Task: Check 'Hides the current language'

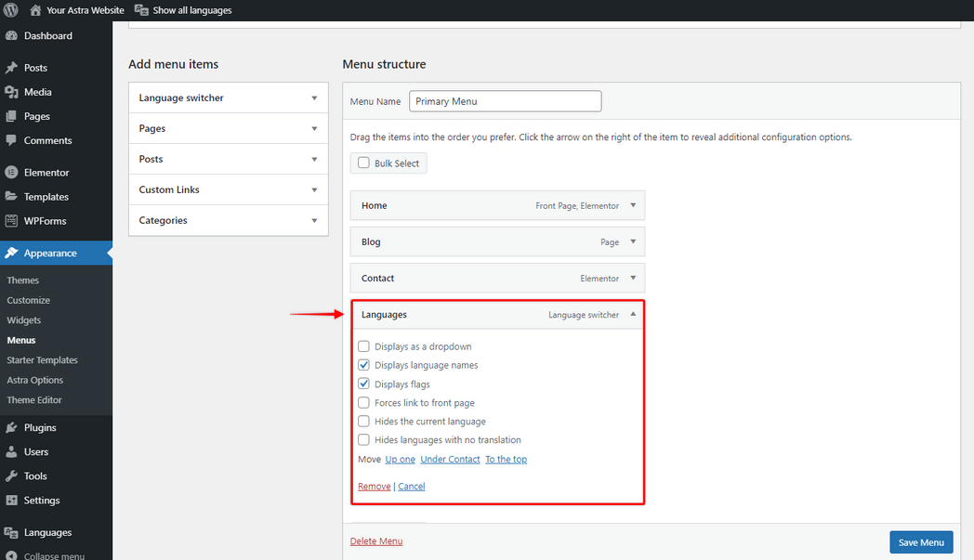Action: pos(363,421)
